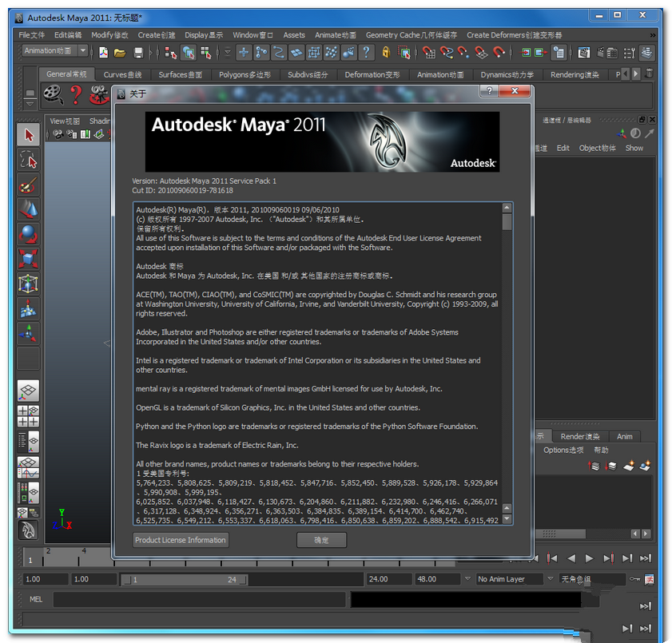
Task: Expand the menu bar overflow chevron
Action: [652, 35]
